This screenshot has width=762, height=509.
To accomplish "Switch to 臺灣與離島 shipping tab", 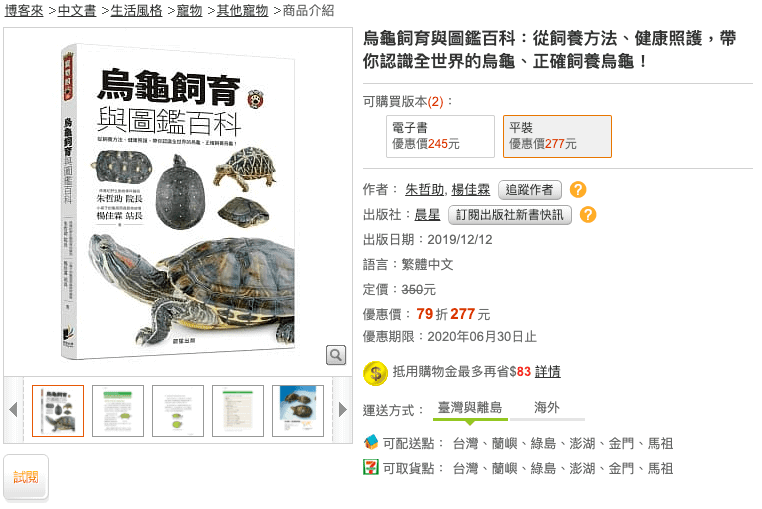I will pos(470,408).
